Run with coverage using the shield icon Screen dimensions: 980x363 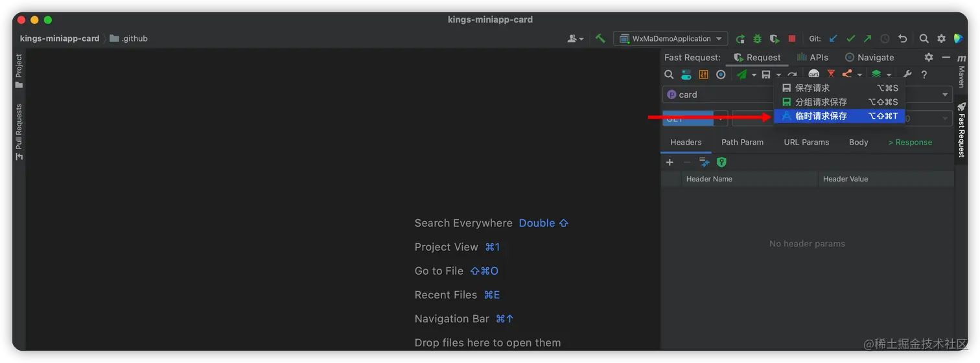click(774, 39)
